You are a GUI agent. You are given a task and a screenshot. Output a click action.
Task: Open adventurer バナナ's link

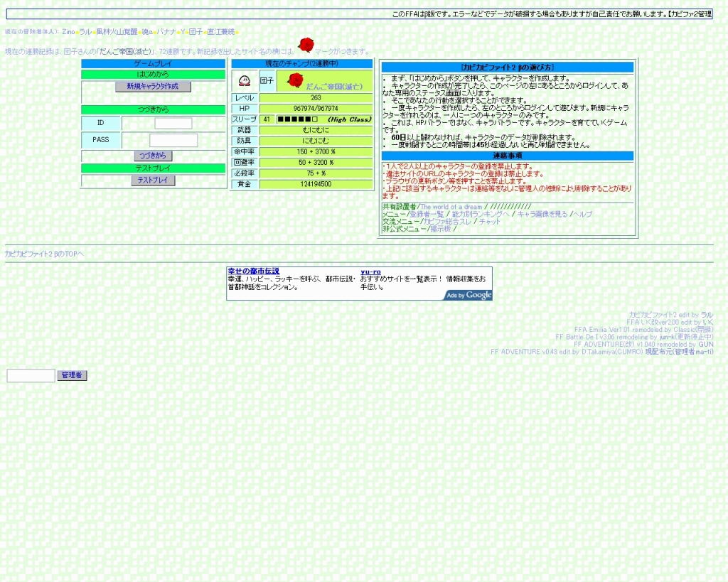(166, 32)
